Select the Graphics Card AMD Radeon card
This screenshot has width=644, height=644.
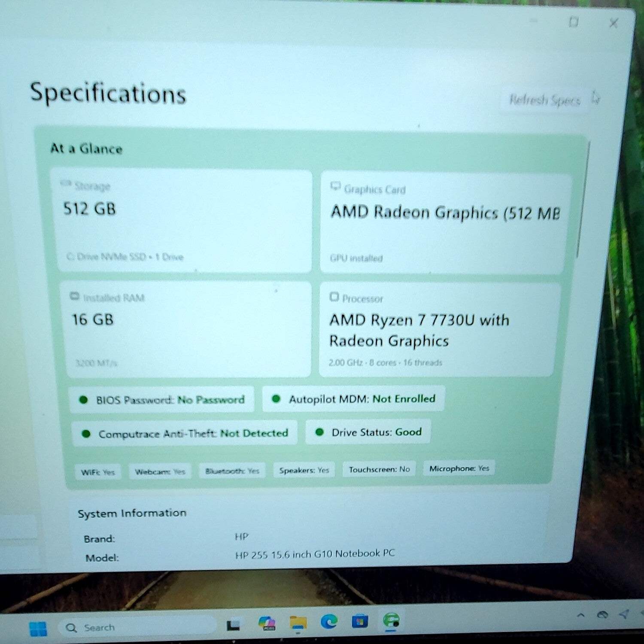pos(447,223)
